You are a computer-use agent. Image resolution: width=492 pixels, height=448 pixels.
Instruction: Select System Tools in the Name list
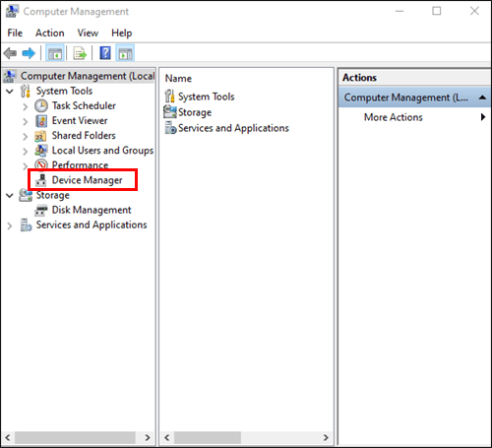click(207, 96)
